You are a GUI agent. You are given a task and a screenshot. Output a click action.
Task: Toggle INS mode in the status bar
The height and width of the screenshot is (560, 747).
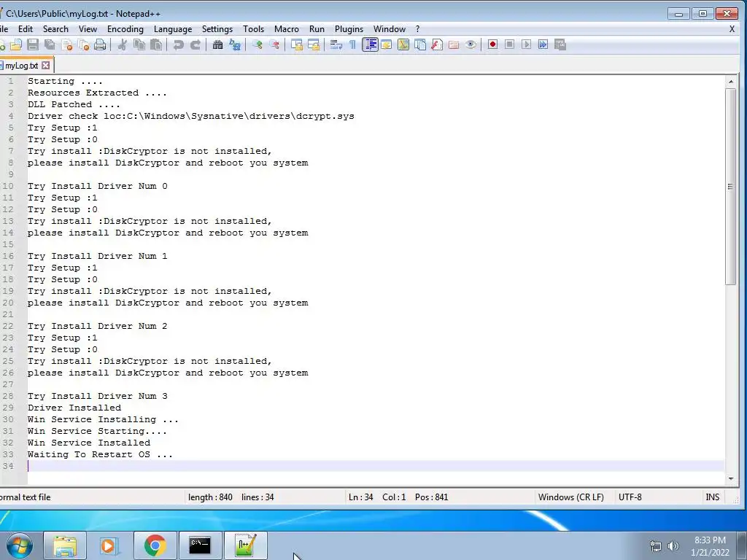(713, 497)
